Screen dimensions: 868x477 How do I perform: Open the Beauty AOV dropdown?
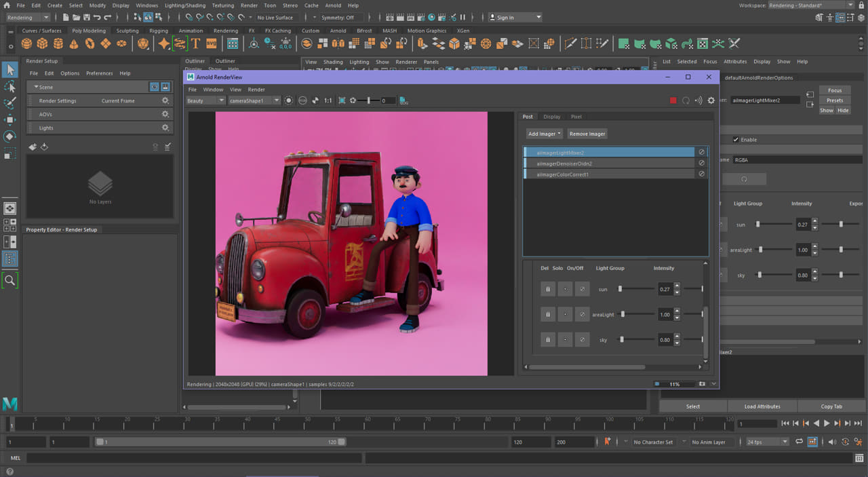point(203,100)
